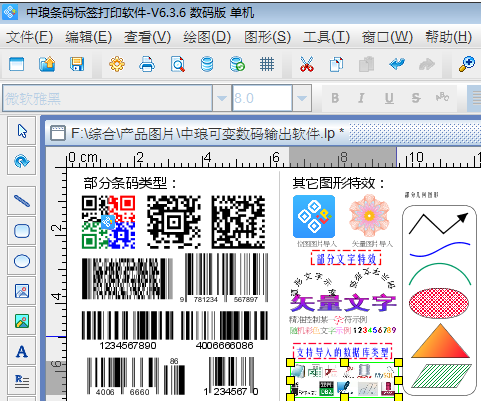Open a file with the folder icon
Image resolution: width=481 pixels, height=401 pixels.
click(47, 64)
